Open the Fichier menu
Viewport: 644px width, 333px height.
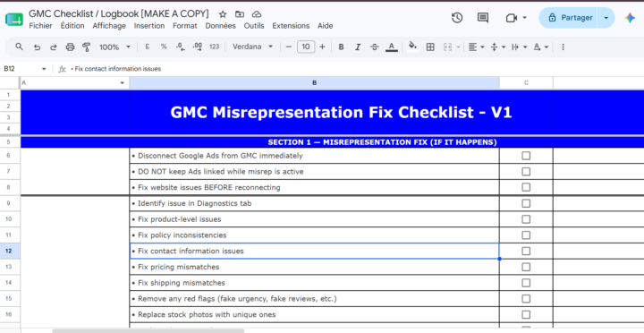pos(40,26)
